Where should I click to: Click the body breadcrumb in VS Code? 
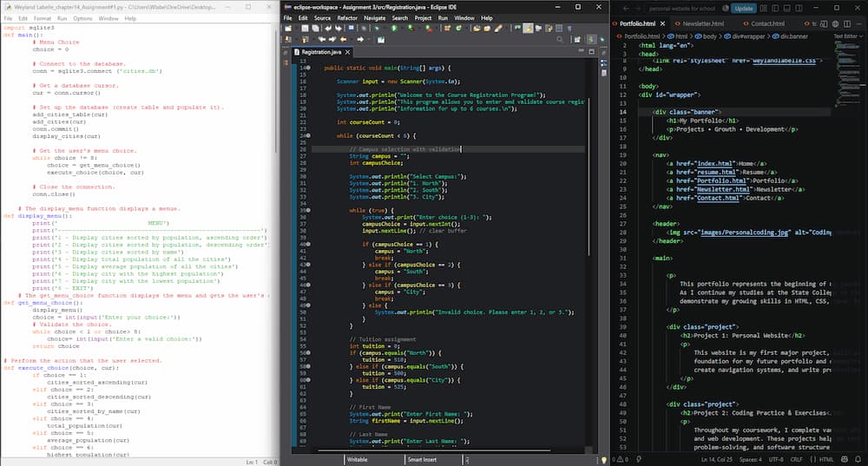[706, 36]
